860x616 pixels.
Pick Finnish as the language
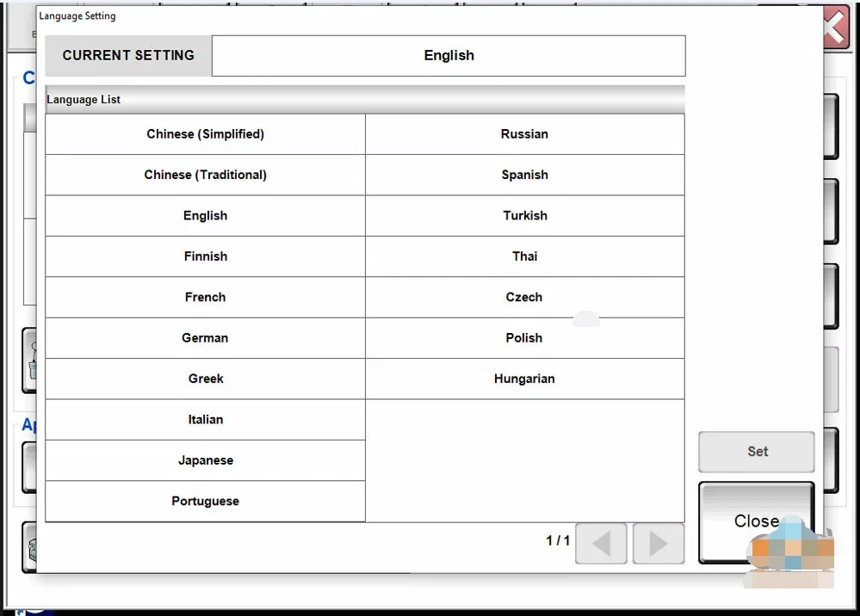pyautogui.click(x=205, y=256)
